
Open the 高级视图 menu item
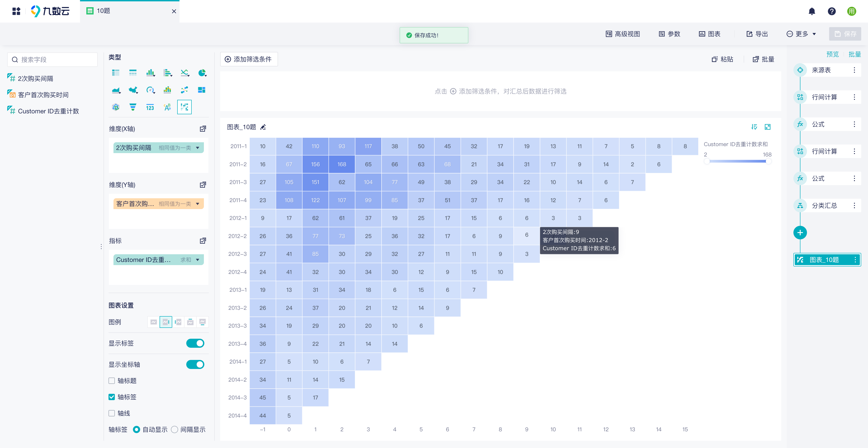click(x=623, y=34)
